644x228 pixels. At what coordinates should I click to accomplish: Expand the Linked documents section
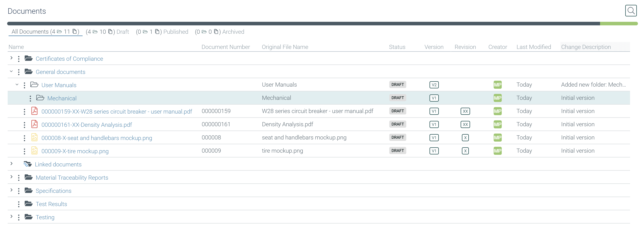11,164
